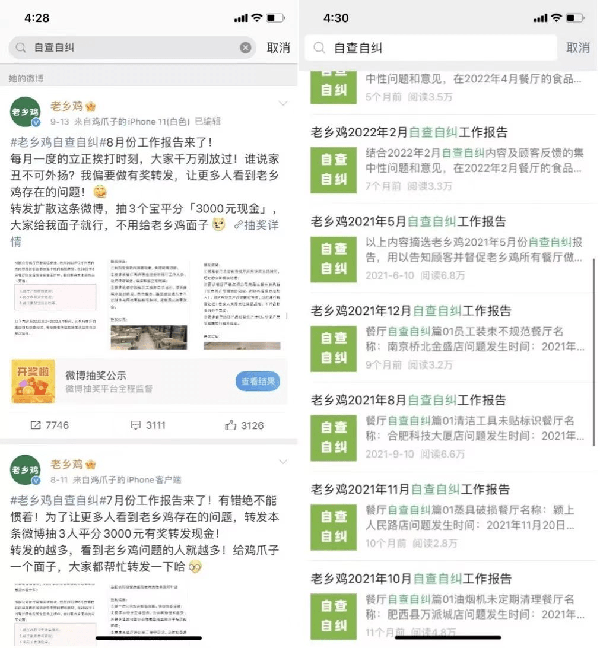
Task: Open the 老乡鸡 avatar on the 7月 post
Action: pyautogui.click(x=25, y=470)
